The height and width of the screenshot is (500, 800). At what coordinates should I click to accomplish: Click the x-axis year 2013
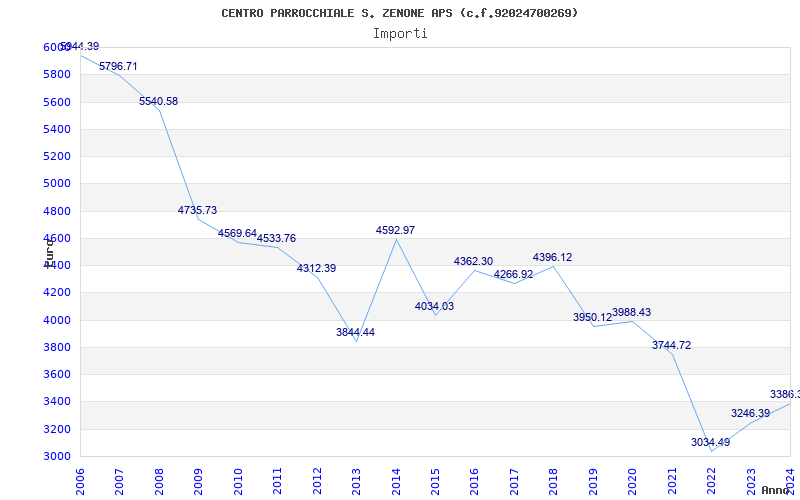point(356,482)
